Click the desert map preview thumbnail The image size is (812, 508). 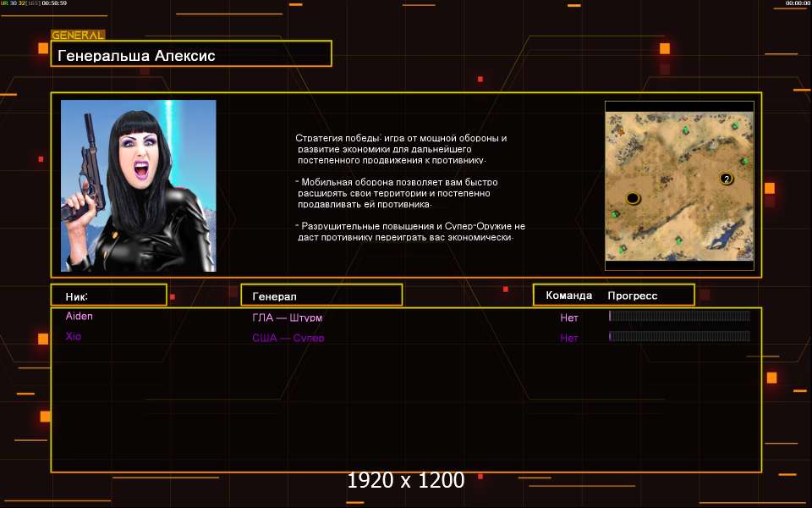click(679, 185)
